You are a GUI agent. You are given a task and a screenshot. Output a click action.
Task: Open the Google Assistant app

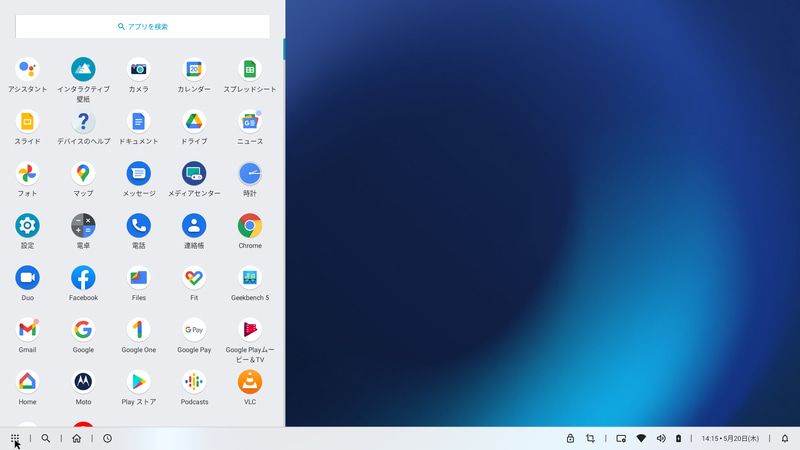coord(28,69)
